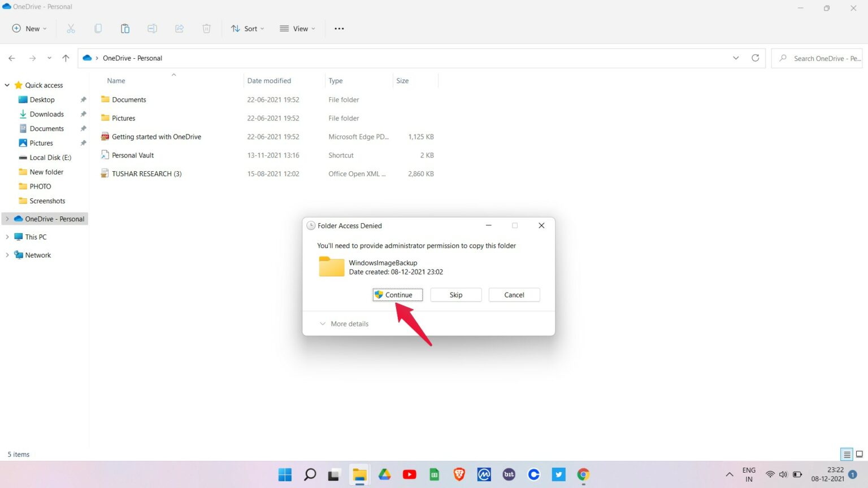
Task: Open the Sort menu
Action: 247,28
